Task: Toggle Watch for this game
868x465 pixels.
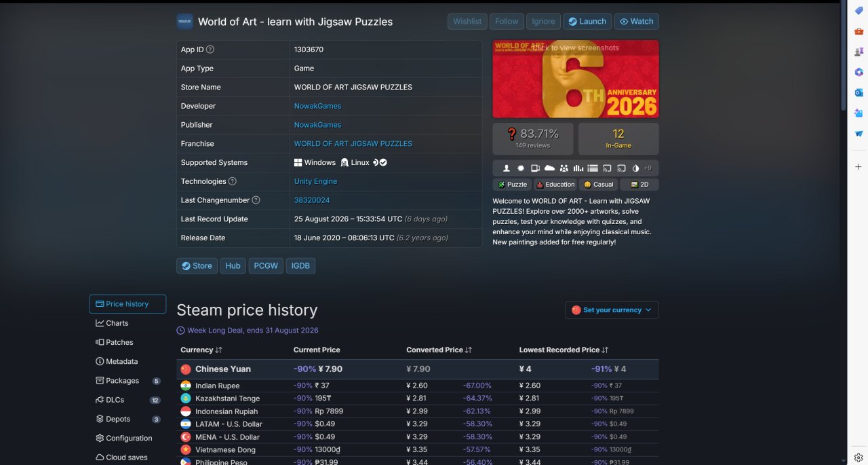Action: point(636,22)
